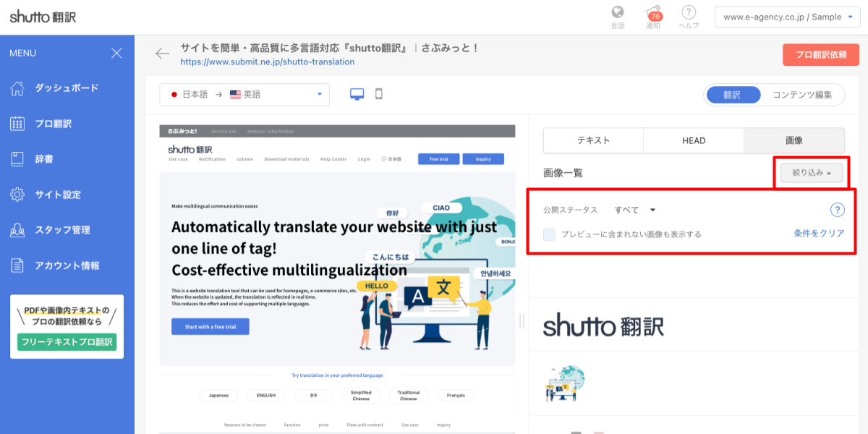Viewport: 868px width, 434px height.
Task: Click 画像一覧 heading text
Action: (x=563, y=173)
